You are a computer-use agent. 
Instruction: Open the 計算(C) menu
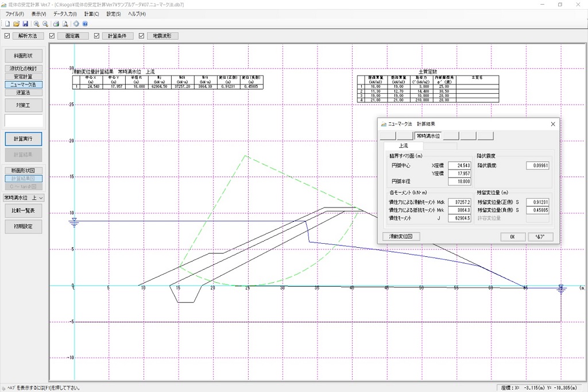pos(91,14)
